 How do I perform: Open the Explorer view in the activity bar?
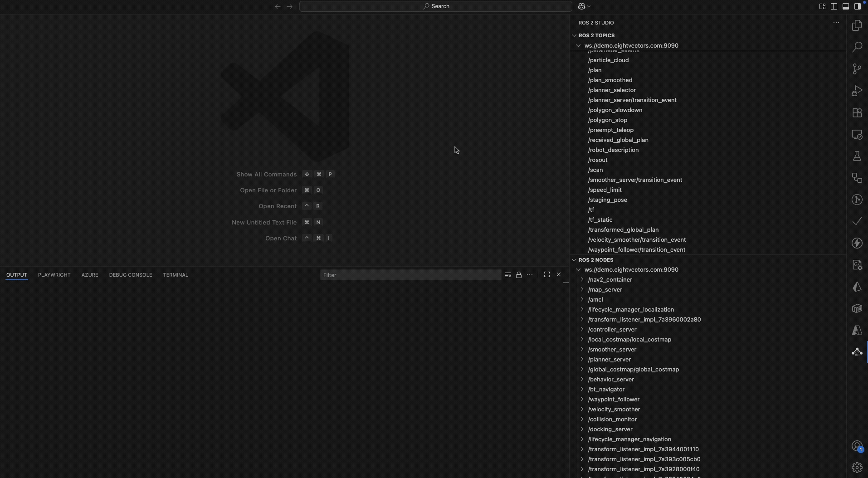857,25
